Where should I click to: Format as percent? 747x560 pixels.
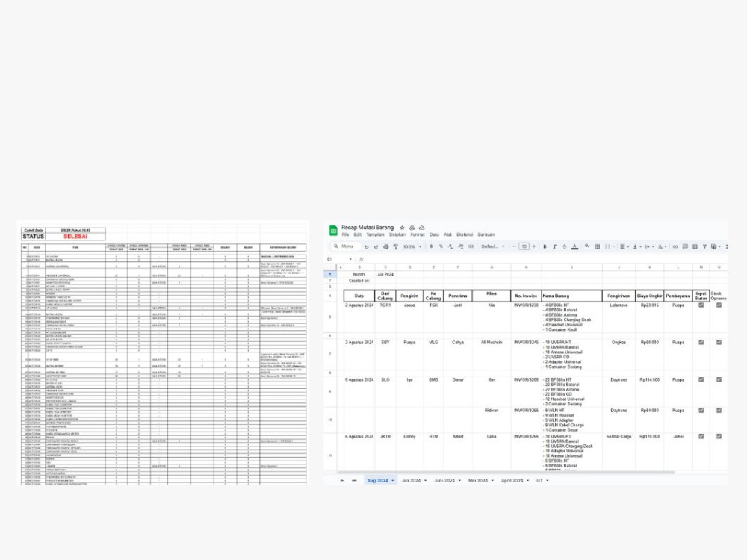tap(441, 246)
